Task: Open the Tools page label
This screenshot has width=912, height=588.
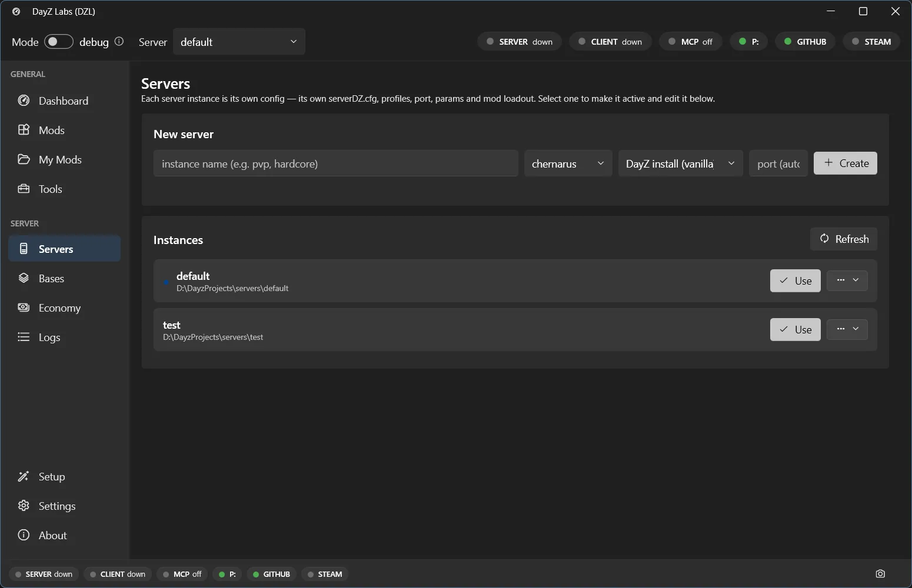Action: [x=51, y=189]
